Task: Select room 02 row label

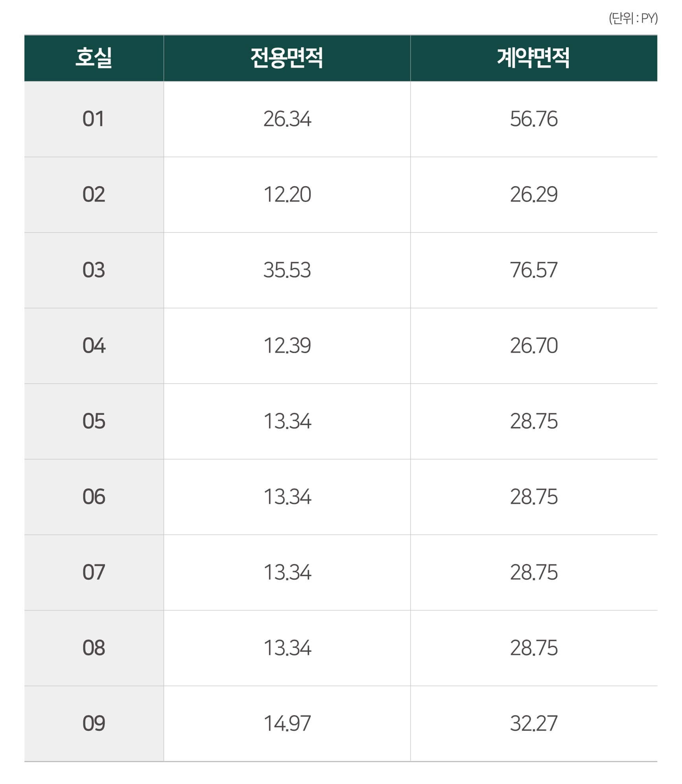Action: pyautogui.click(x=94, y=194)
